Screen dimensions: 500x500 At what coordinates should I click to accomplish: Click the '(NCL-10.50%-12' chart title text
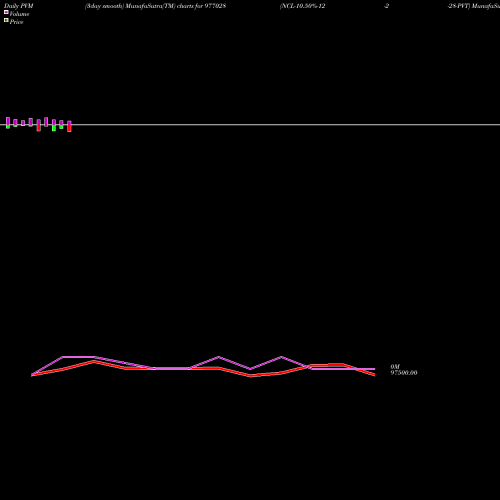(303, 6)
